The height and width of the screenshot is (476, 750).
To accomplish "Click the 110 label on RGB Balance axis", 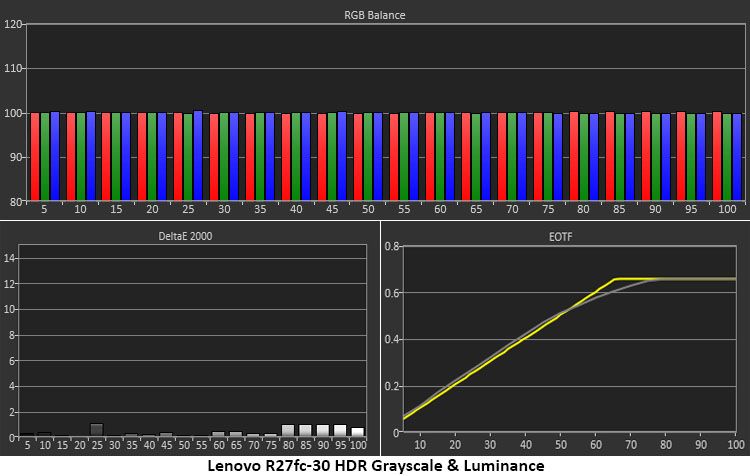I will point(13,68).
